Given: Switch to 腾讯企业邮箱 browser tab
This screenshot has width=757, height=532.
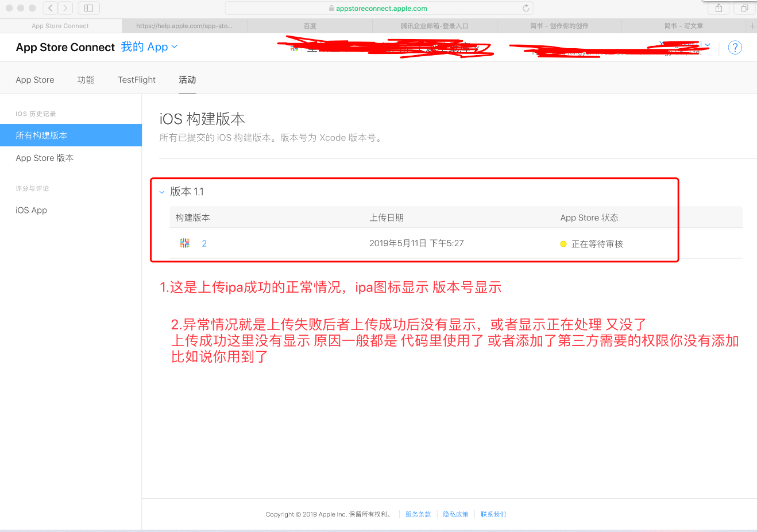Looking at the screenshot, I should pos(435,26).
